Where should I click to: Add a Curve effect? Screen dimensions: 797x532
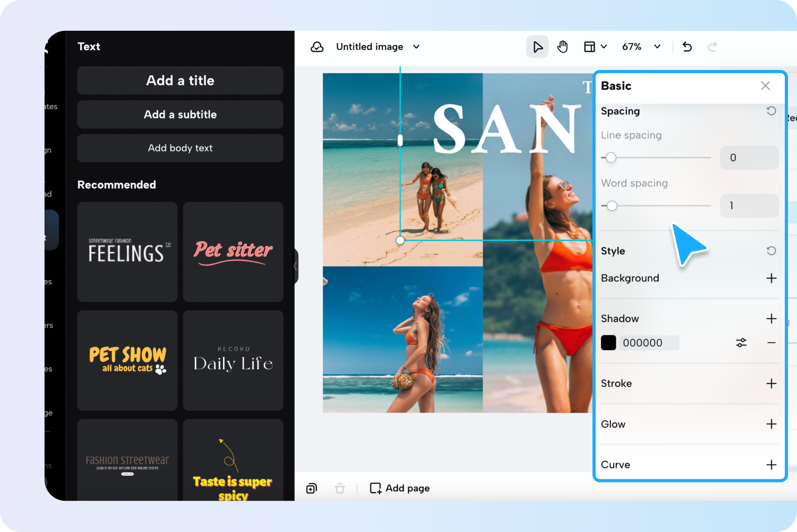tap(772, 465)
